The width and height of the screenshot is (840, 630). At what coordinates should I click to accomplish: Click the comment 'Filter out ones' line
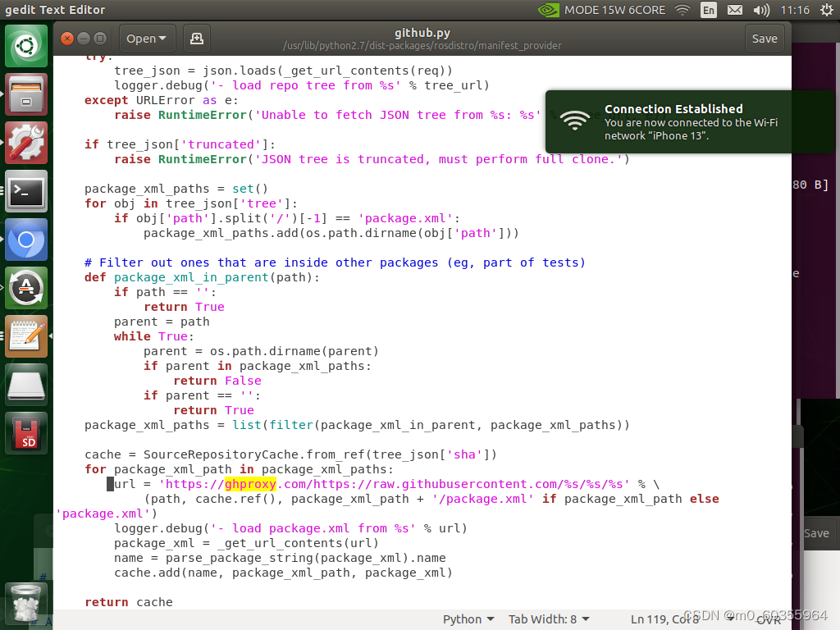tap(335, 262)
